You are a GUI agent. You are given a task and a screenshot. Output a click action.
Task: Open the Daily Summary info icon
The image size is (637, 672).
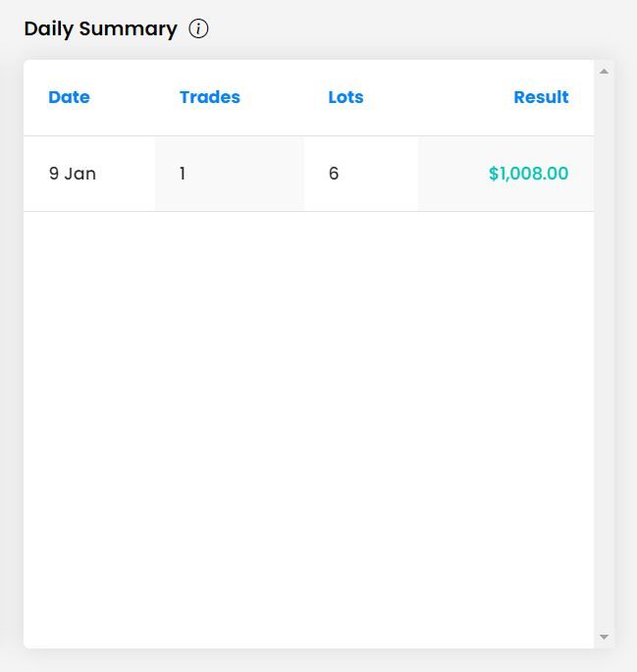198,29
